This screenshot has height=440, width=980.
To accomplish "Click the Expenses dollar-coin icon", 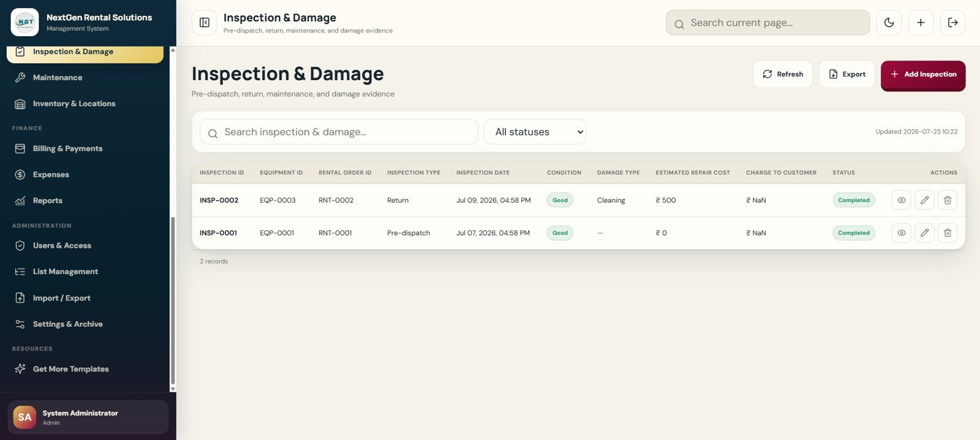I will point(20,175).
